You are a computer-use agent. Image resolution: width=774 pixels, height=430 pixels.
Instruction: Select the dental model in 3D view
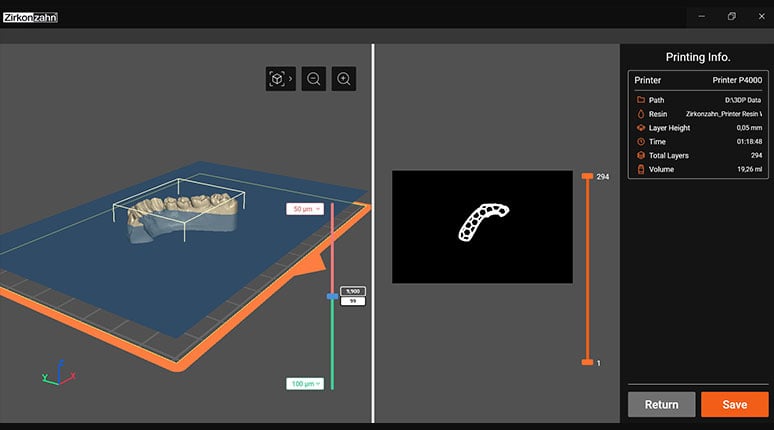point(183,216)
